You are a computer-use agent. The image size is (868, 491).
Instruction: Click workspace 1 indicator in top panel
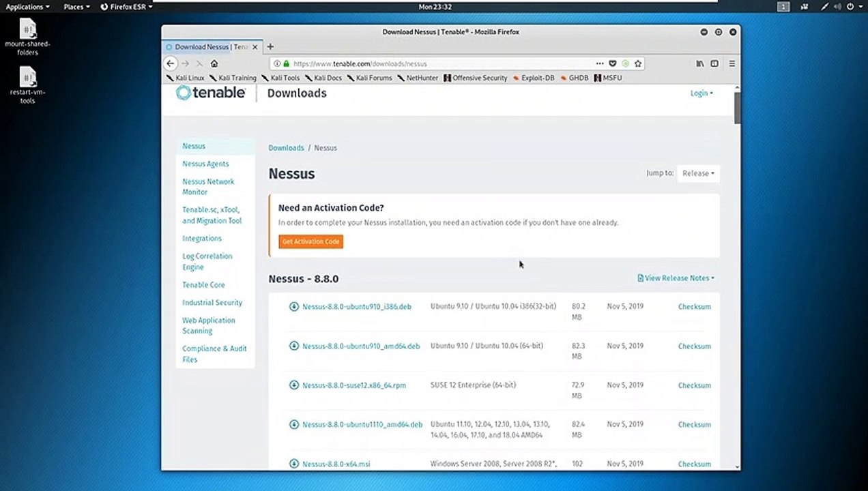pyautogui.click(x=783, y=7)
